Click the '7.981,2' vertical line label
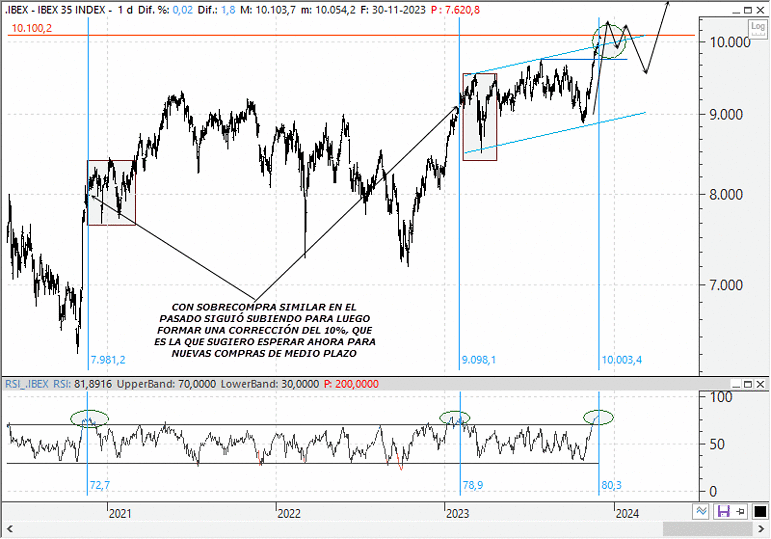Screen dimensions: 771x539 click(108, 360)
